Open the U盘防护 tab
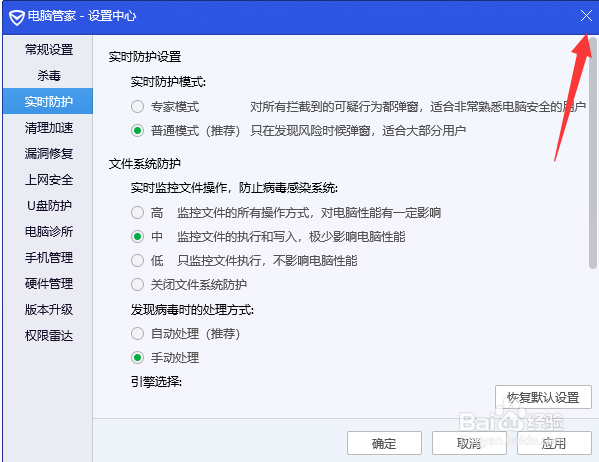The height and width of the screenshot is (462, 599). point(49,205)
